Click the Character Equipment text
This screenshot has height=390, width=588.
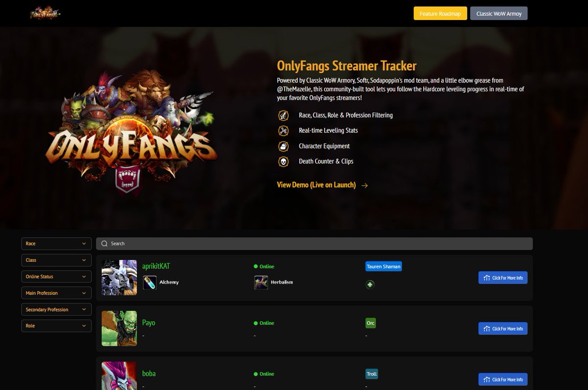tap(324, 146)
